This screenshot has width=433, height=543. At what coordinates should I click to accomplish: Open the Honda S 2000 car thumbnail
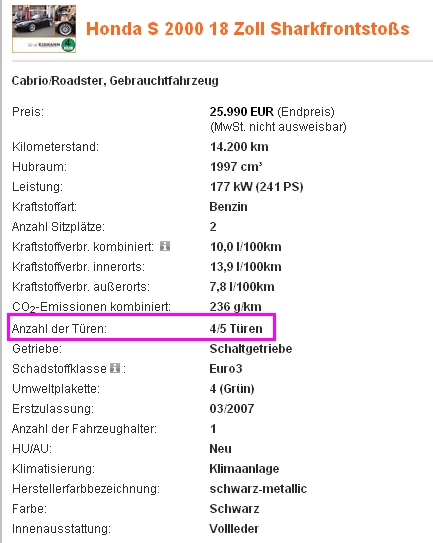44,29
